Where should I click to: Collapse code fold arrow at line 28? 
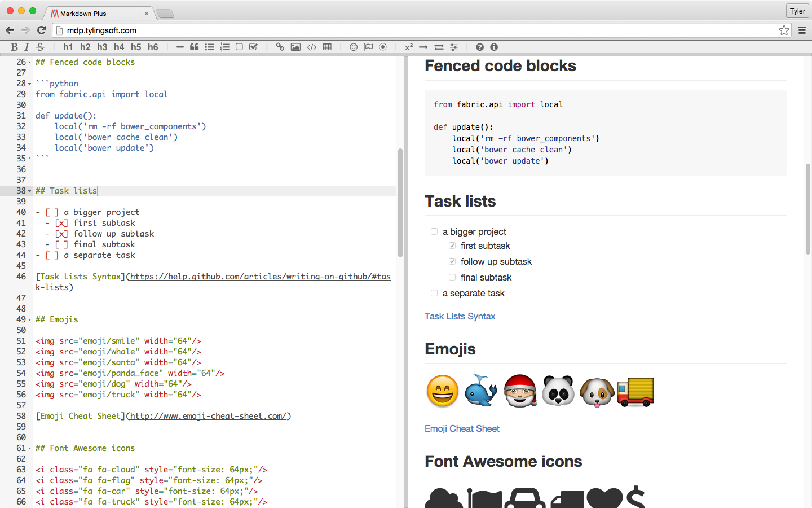(x=30, y=84)
